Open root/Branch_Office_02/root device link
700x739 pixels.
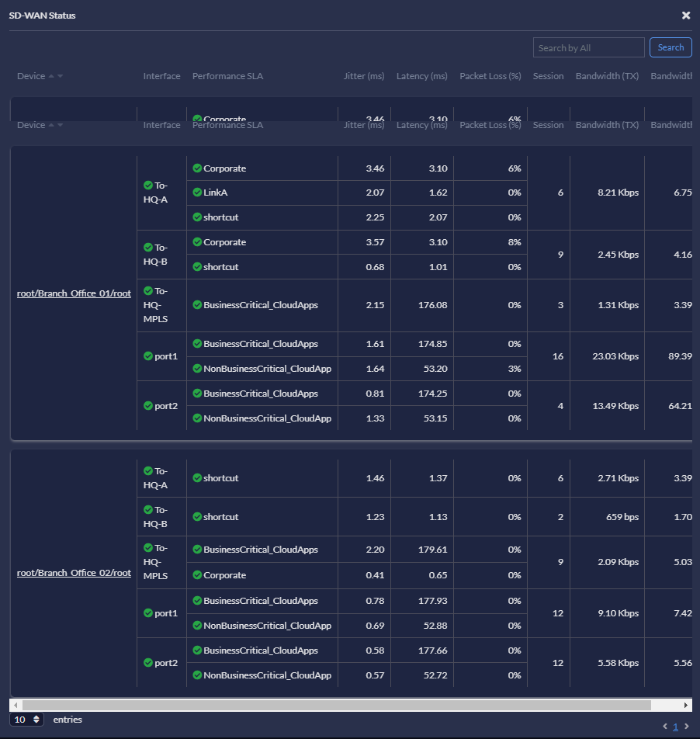tap(74, 573)
